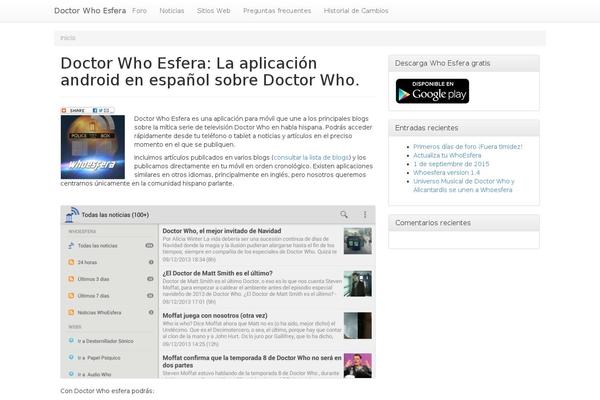Click the app antenna icon beside 'Todas las noticias (100+)'

coord(72,215)
